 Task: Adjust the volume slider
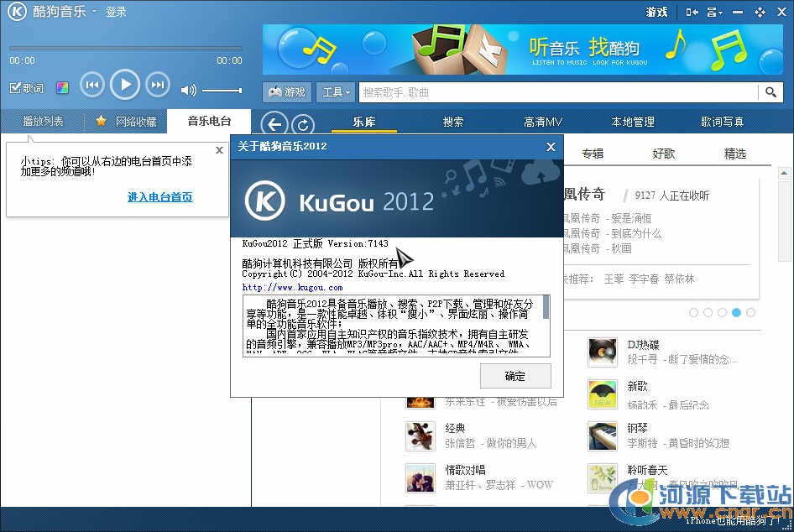222,91
